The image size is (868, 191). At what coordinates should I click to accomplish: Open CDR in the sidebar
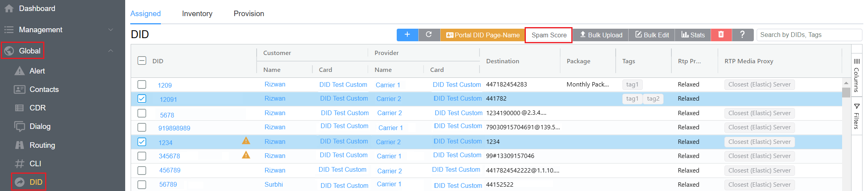point(37,108)
